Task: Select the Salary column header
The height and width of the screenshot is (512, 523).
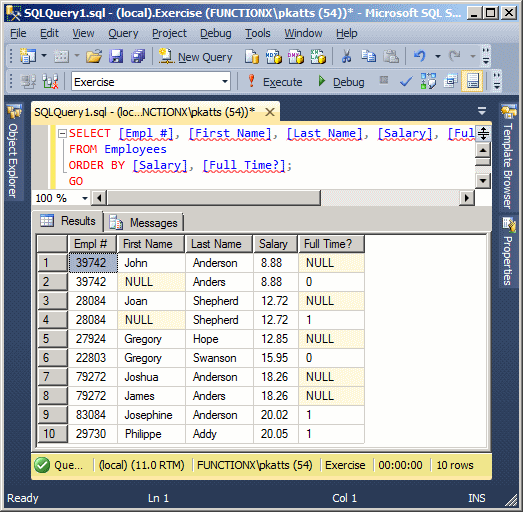Action: [x=275, y=244]
